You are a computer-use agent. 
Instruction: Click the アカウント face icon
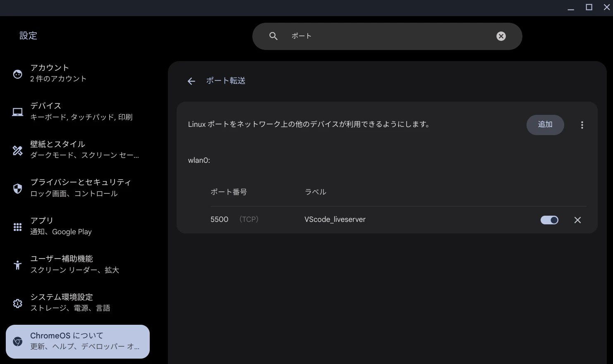click(17, 74)
